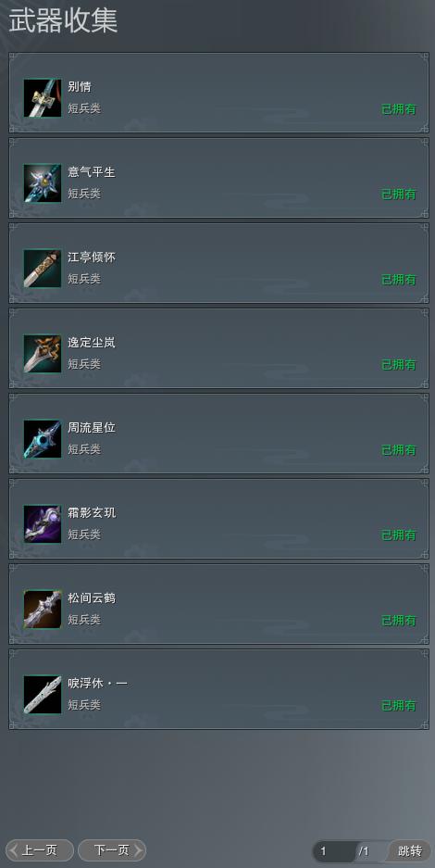Click 已拥有 status on 意气平生 row
Image resolution: width=435 pixels, height=868 pixels.
point(399,195)
